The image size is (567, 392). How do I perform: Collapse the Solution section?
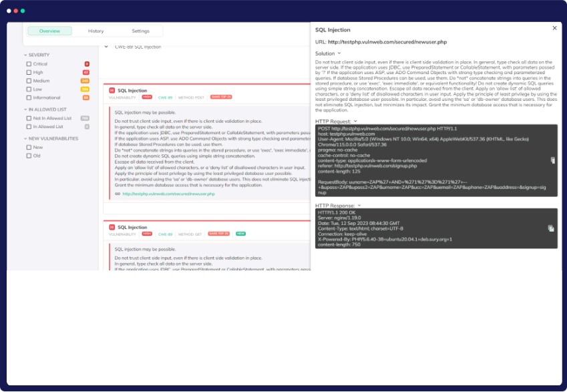(x=339, y=53)
